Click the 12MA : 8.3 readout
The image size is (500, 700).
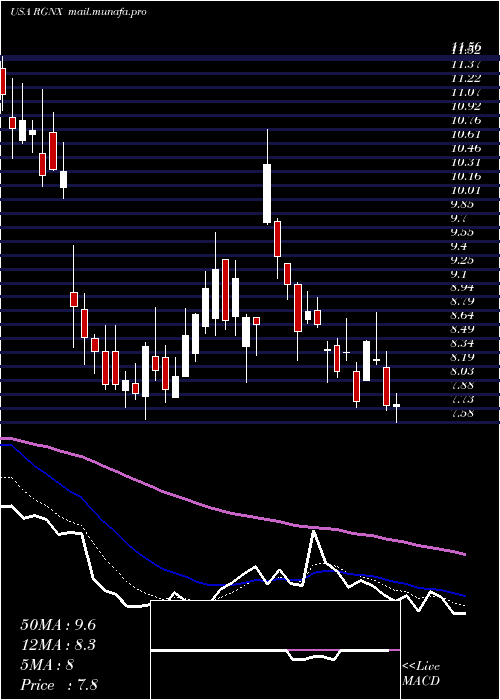(x=58, y=645)
